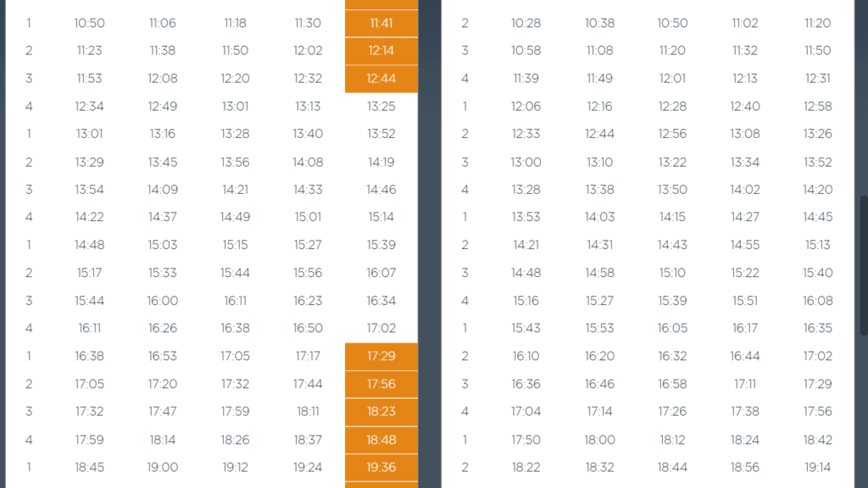This screenshot has height=488, width=868.
Task: Click the 17:11 time in right table
Action: click(x=745, y=384)
